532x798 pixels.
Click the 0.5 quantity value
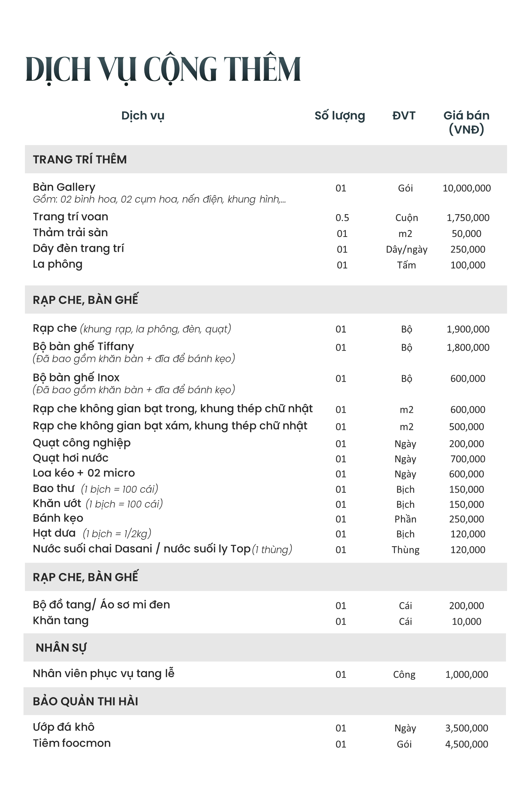pos(342,218)
